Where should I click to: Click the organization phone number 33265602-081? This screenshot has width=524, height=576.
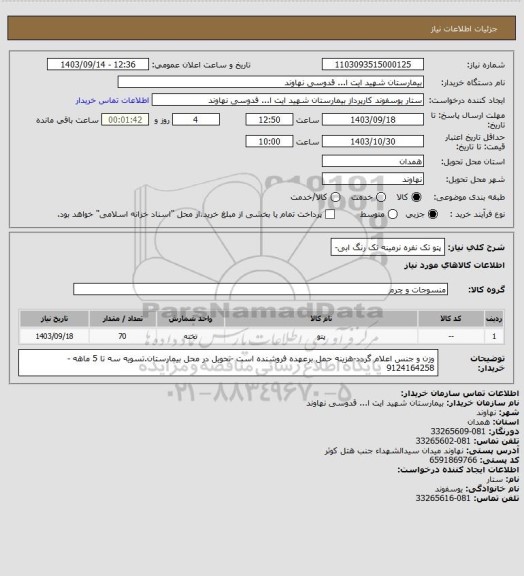443,441
